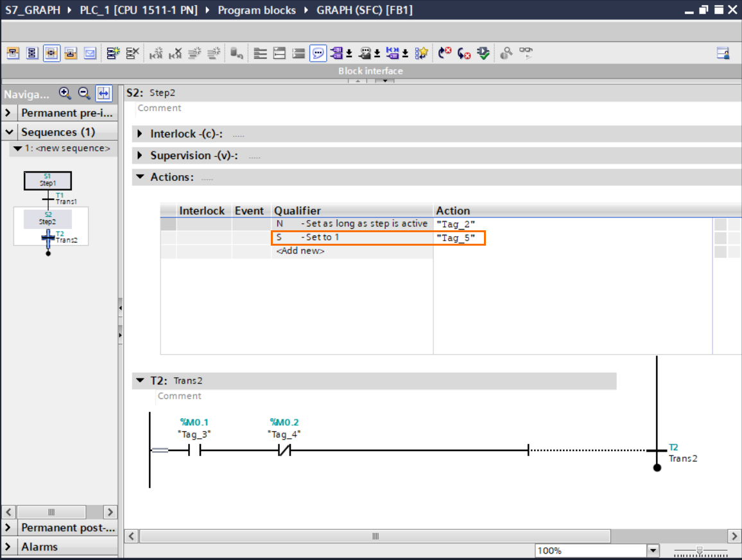Image resolution: width=742 pixels, height=560 pixels.
Task: Expand the Alarms section
Action: (x=8, y=547)
